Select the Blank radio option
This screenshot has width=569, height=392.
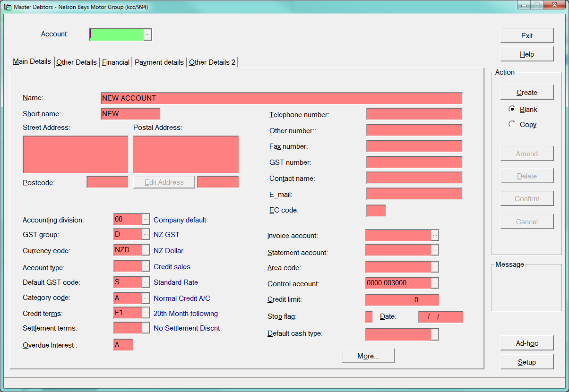point(512,109)
